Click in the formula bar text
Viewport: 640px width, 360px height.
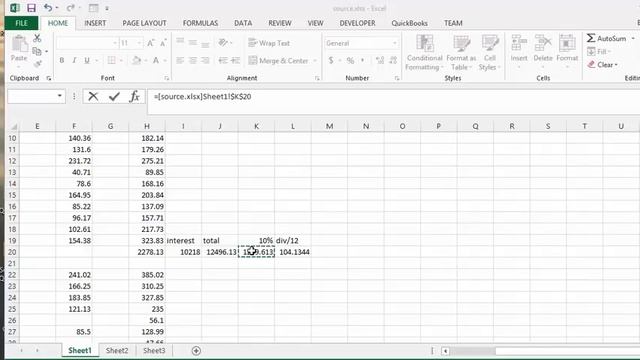(202, 97)
